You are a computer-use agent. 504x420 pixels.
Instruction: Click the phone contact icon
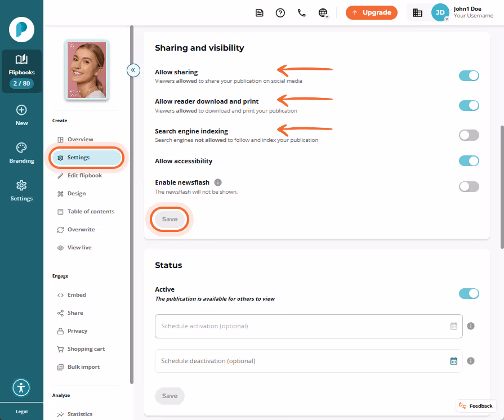[301, 13]
